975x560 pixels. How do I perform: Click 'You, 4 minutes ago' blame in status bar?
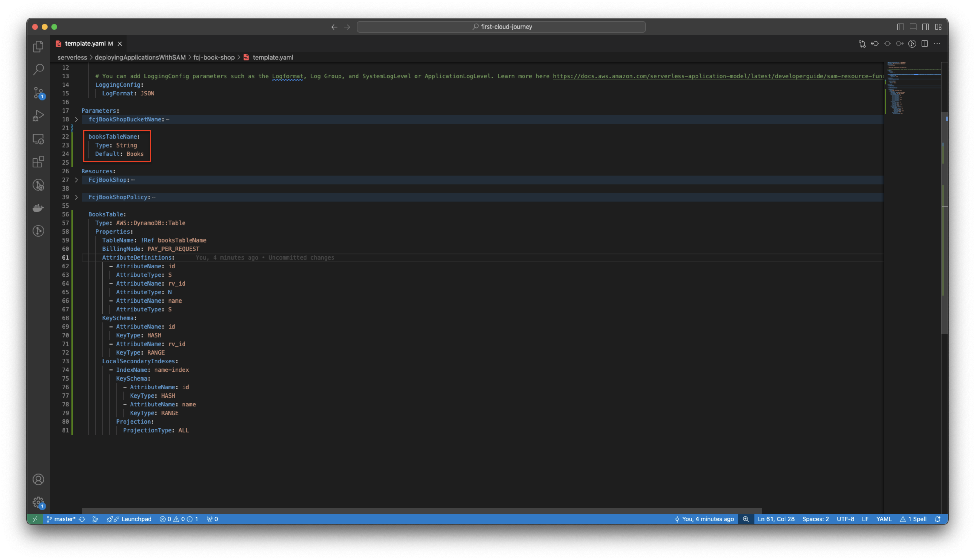[704, 519]
